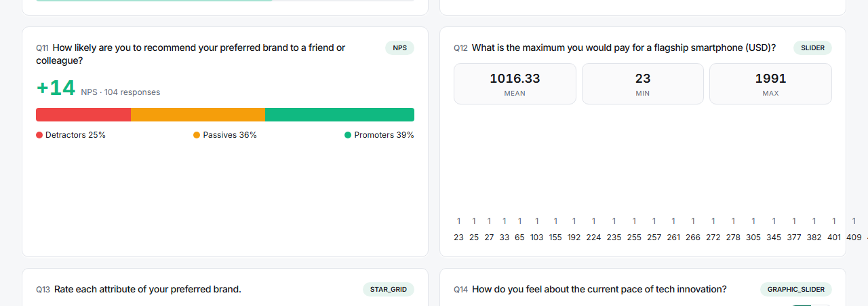Click the orange Passives bar segment
This screenshot has width=868, height=306.
point(198,115)
